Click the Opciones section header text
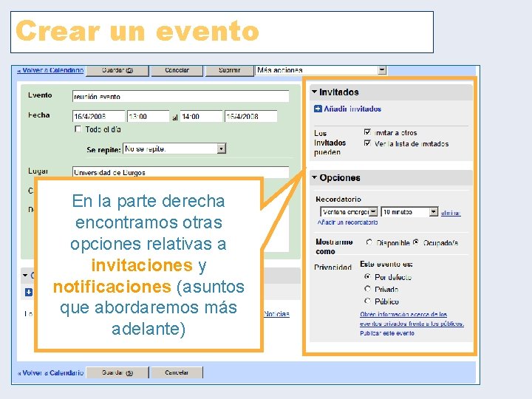Image resolution: width=532 pixels, height=399 pixels. coord(340,177)
